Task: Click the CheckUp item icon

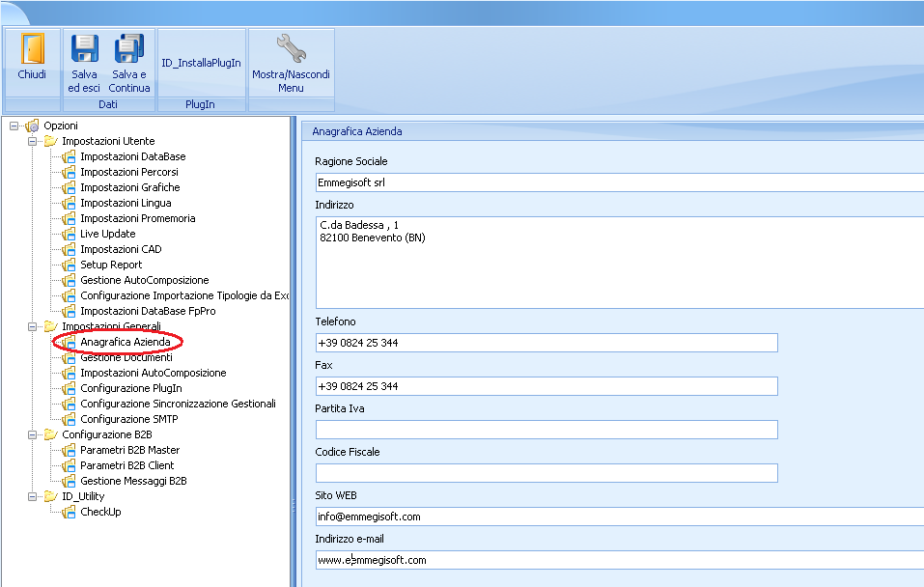Action: 69,512
